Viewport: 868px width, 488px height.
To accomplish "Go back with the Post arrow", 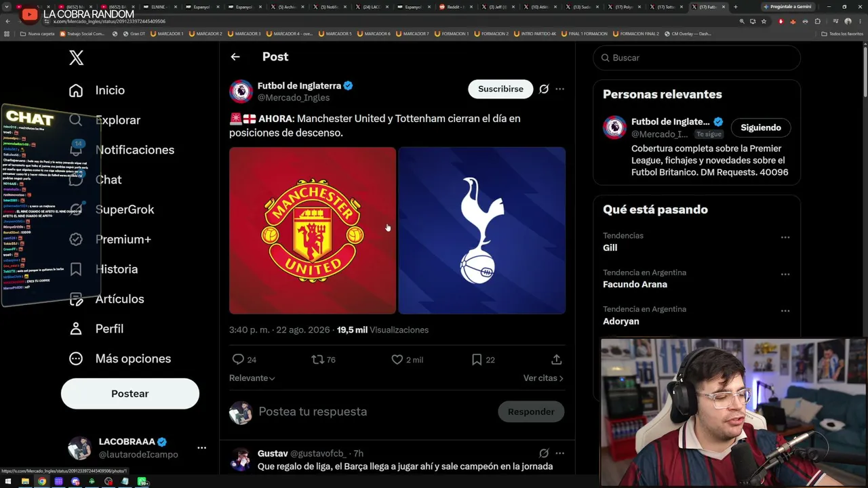I will 235,57.
